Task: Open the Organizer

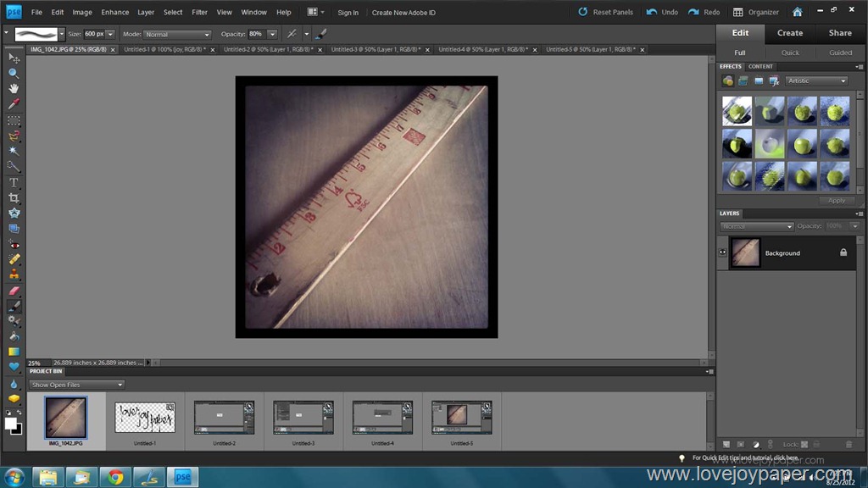Action: click(x=755, y=12)
